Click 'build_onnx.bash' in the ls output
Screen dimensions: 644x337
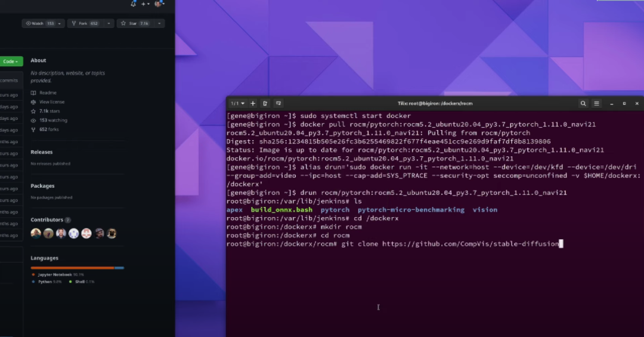[281, 209]
